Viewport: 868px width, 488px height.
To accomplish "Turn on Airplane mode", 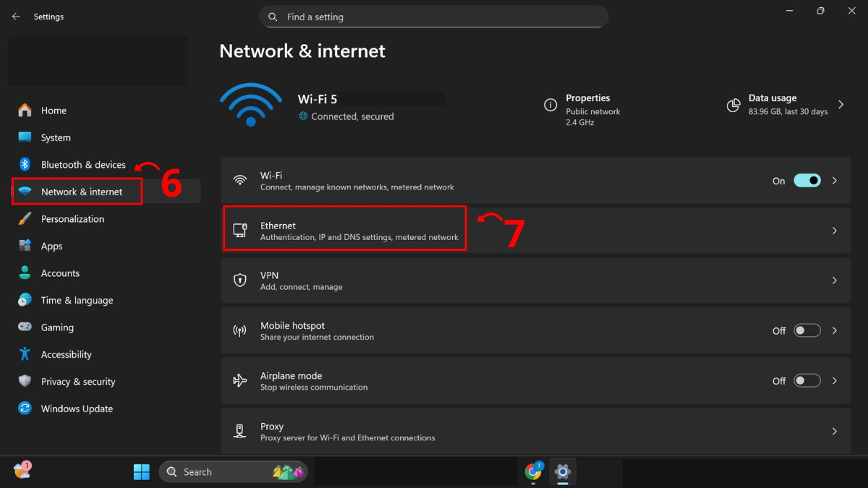I will point(807,380).
